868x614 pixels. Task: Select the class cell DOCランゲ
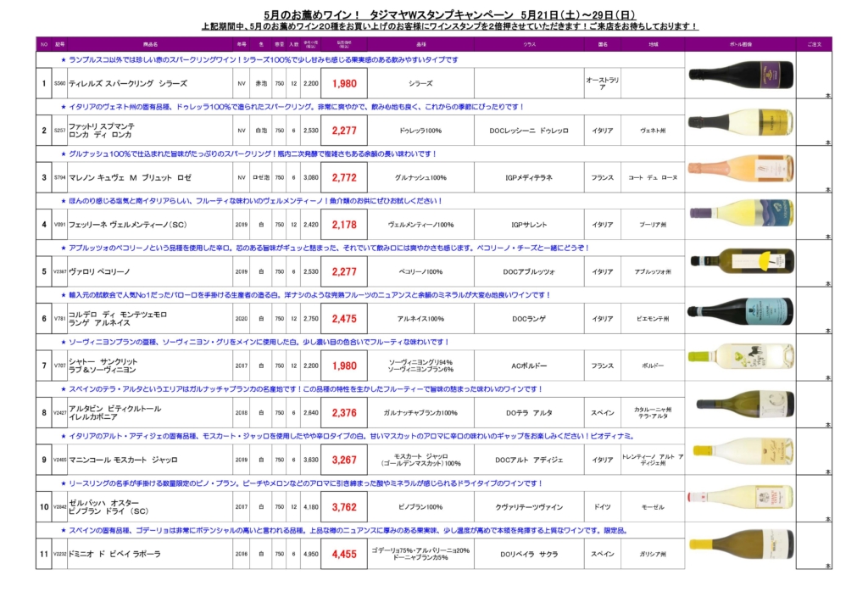pyautogui.click(x=529, y=319)
